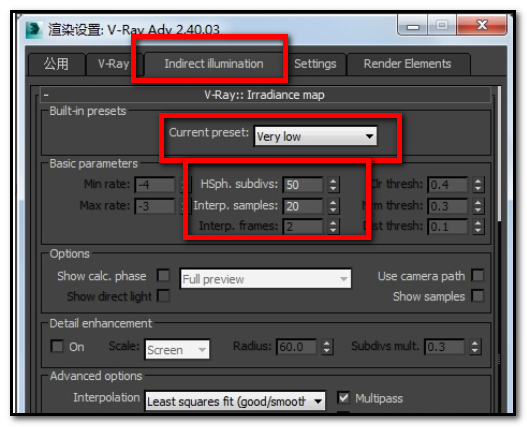This screenshot has height=427, width=527.
Task: Enable the Use camera path checkbox
Action: tap(478, 276)
